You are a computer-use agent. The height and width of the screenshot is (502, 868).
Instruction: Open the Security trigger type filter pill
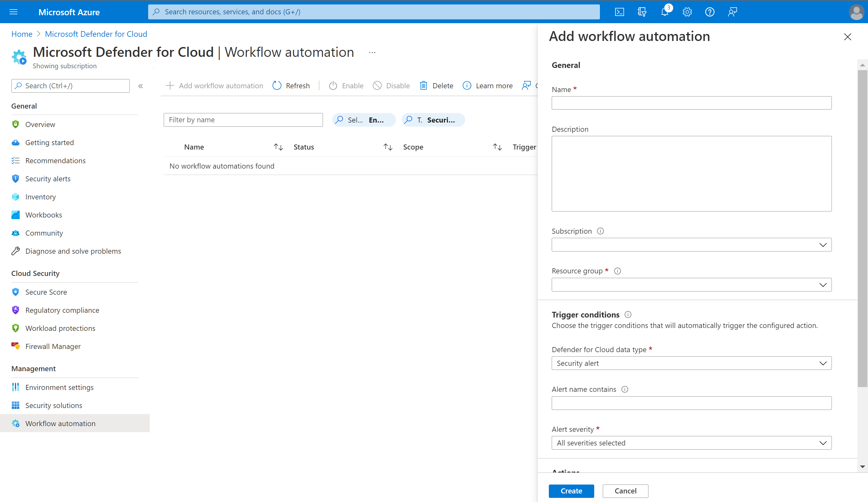click(x=433, y=120)
